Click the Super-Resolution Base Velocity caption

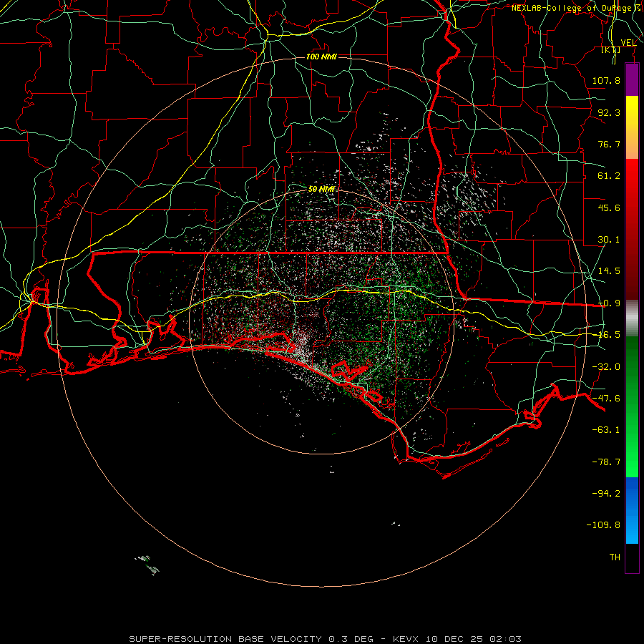click(x=326, y=639)
